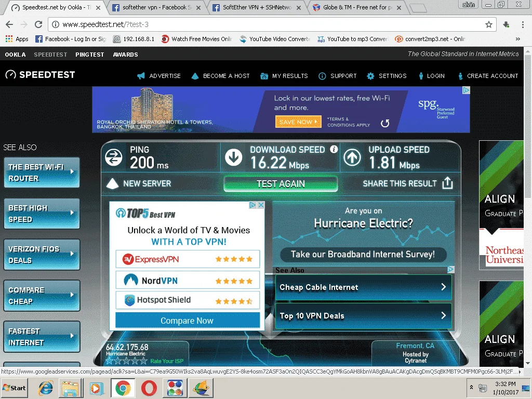Open Top 10 VPN Deals chevron
Screen dimensions: 532x399
tap(444, 315)
